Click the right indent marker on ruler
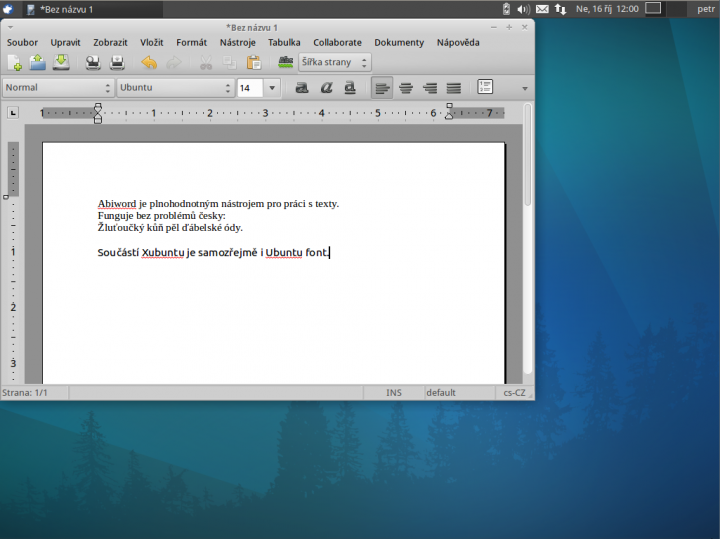 (x=449, y=111)
